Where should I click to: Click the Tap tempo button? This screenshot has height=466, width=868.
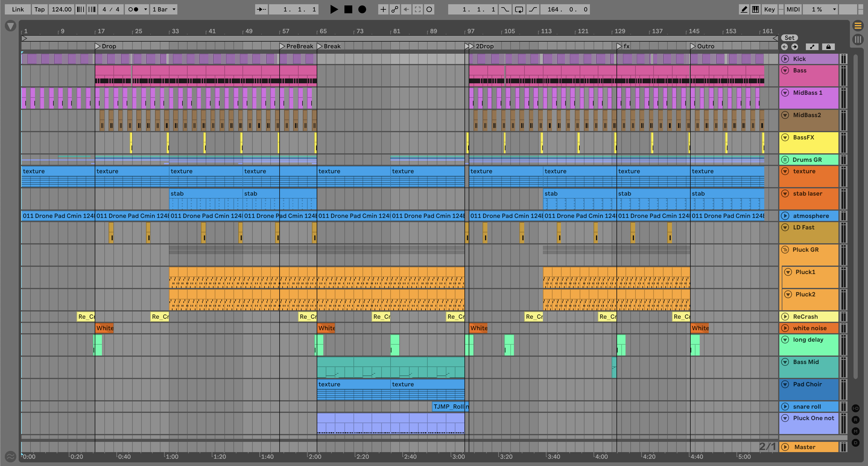tap(40, 9)
